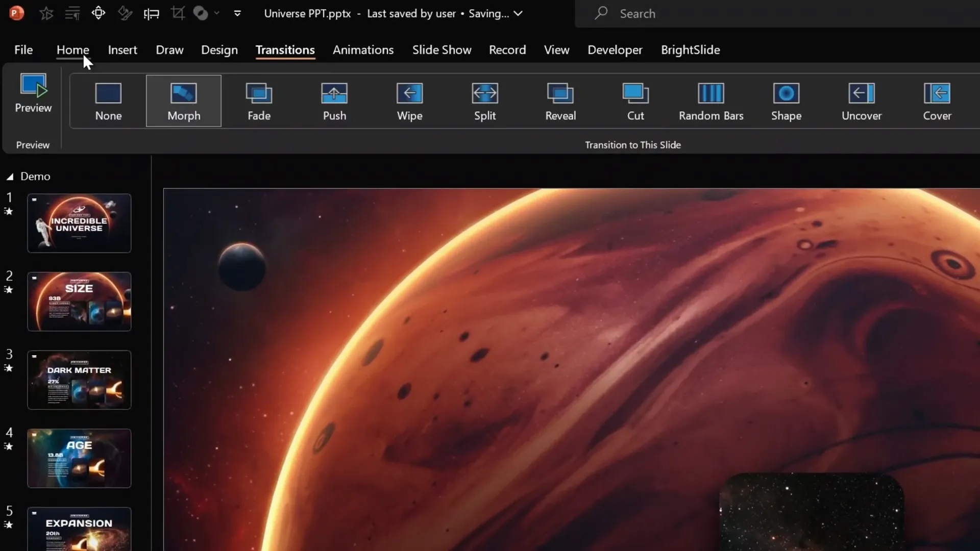Click the Preview transition button

pos(33,94)
